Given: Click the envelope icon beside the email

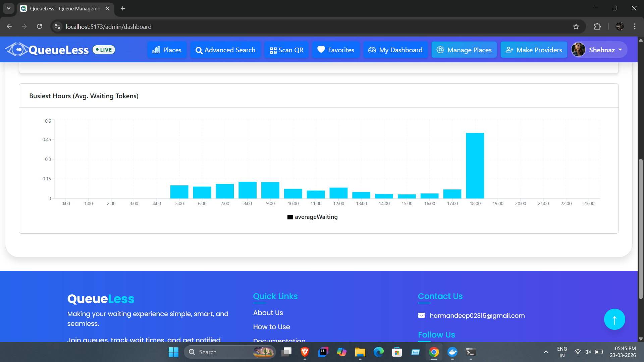Looking at the screenshot, I should (x=421, y=315).
